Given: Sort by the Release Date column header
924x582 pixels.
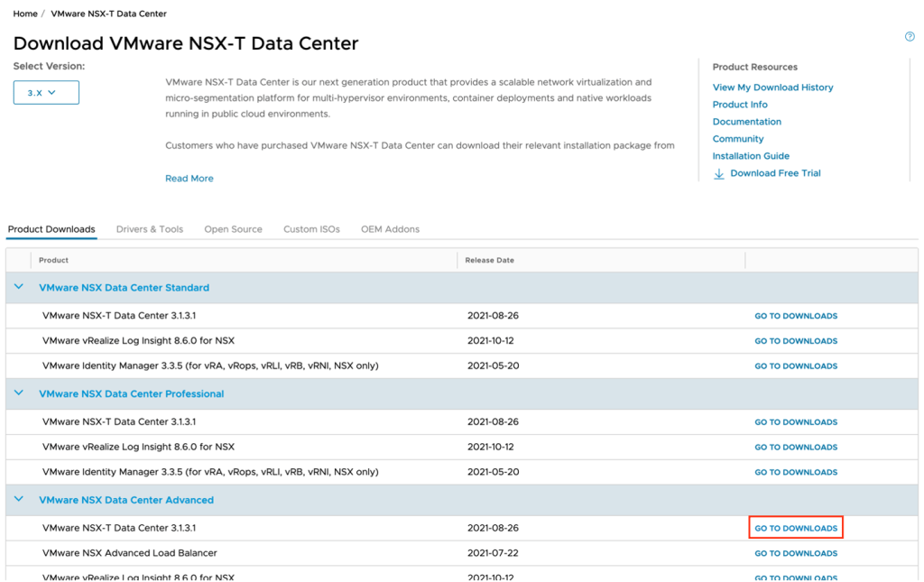Looking at the screenshot, I should 489,260.
